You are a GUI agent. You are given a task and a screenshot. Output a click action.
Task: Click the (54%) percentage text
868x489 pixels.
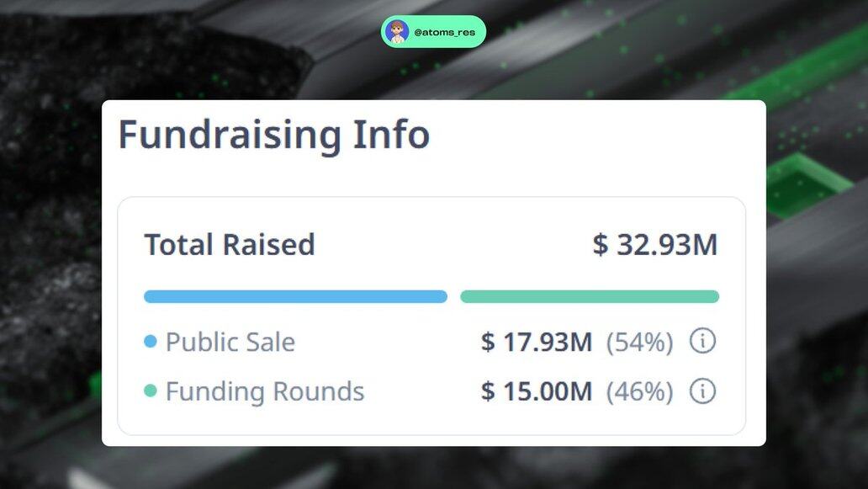pyautogui.click(x=640, y=342)
